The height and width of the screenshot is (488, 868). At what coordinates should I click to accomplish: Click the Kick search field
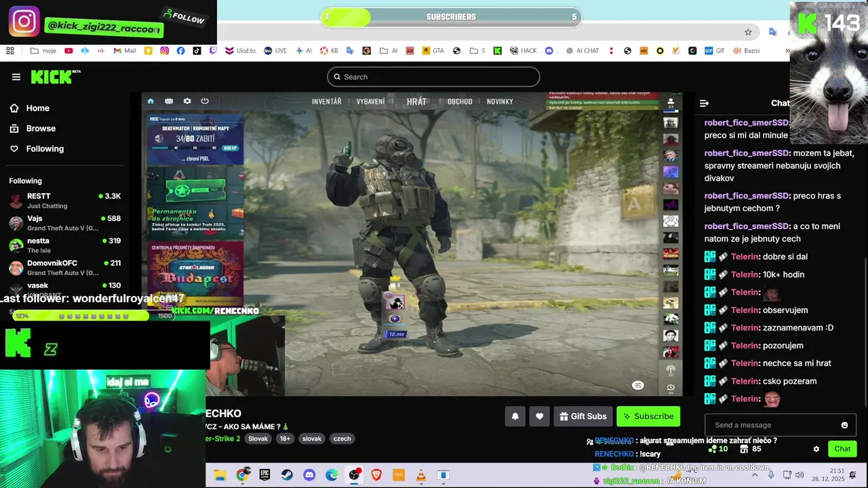click(433, 77)
